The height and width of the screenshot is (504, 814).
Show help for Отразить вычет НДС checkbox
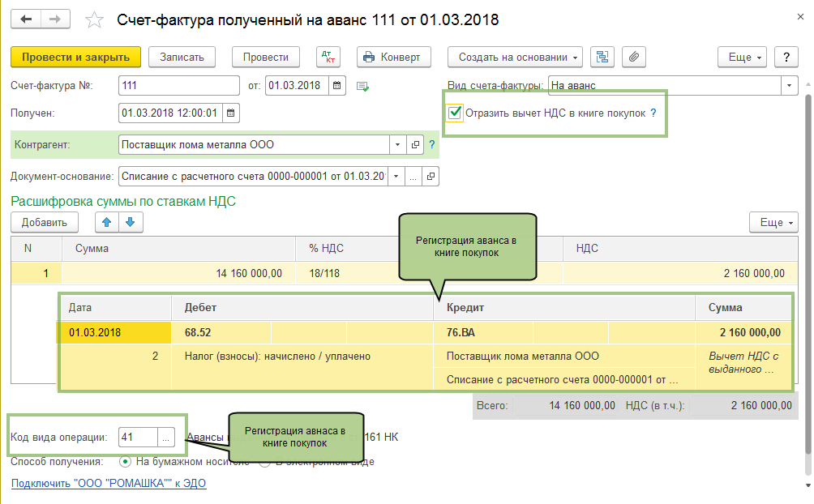pyautogui.click(x=653, y=113)
